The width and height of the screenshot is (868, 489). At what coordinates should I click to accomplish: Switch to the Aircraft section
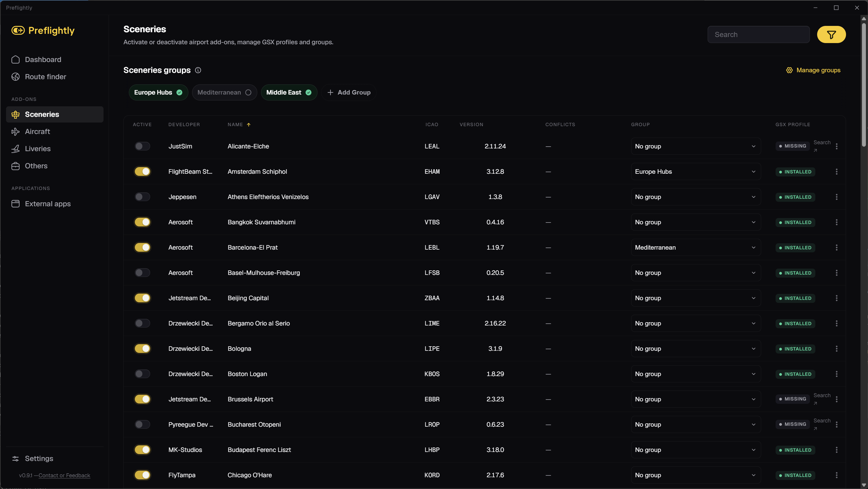click(x=54, y=131)
